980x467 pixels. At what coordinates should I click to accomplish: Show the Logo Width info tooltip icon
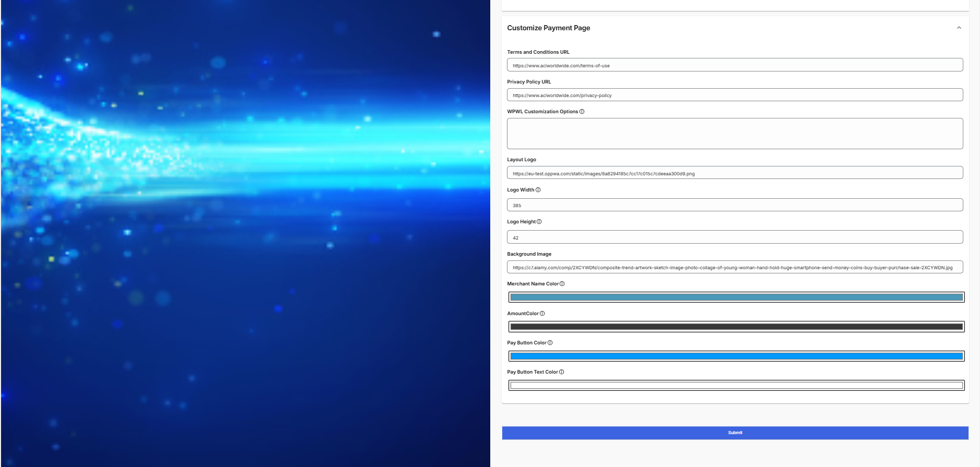click(538, 190)
